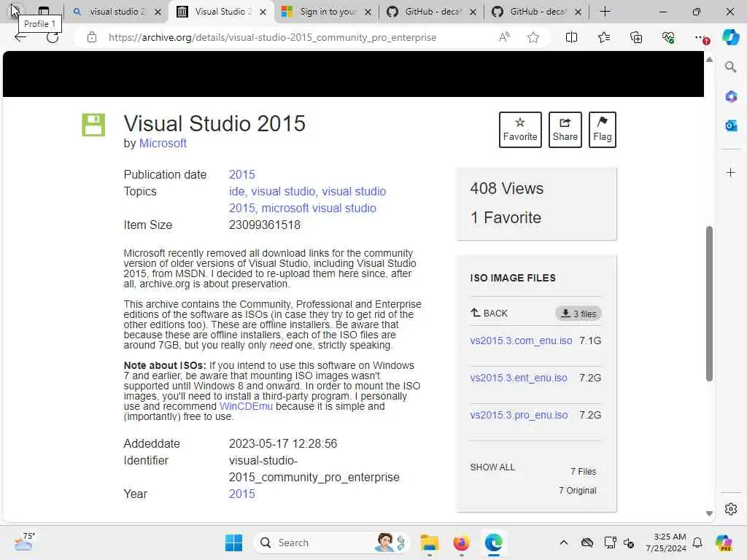747x560 pixels.
Task: Add sidebar app with plus icon
Action: pos(731,172)
